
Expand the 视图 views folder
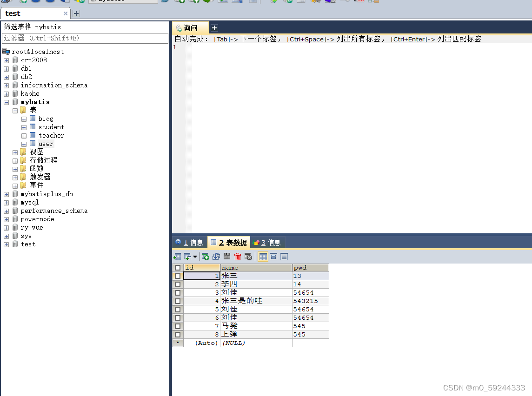pyautogui.click(x=15, y=152)
